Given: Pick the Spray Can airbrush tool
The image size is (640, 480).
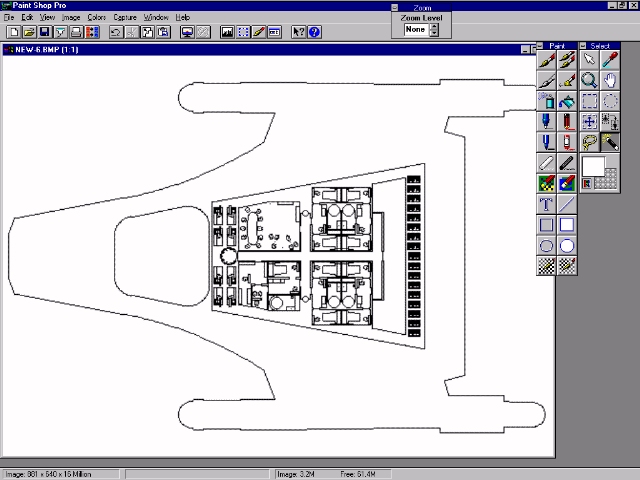Looking at the screenshot, I should tap(546, 101).
